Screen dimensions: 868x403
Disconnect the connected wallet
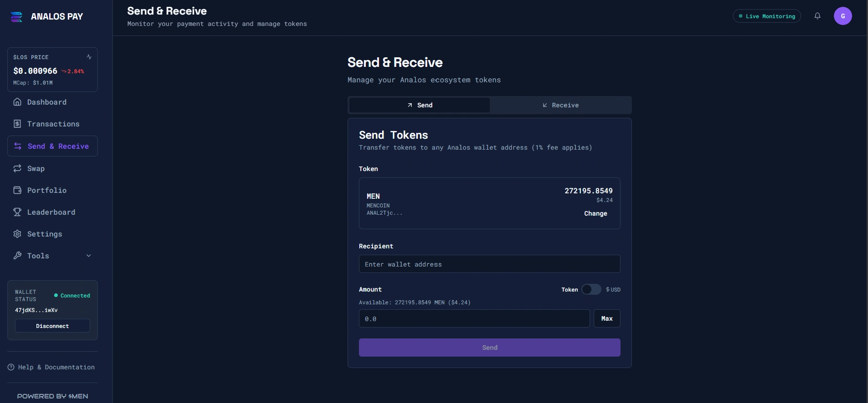52,326
